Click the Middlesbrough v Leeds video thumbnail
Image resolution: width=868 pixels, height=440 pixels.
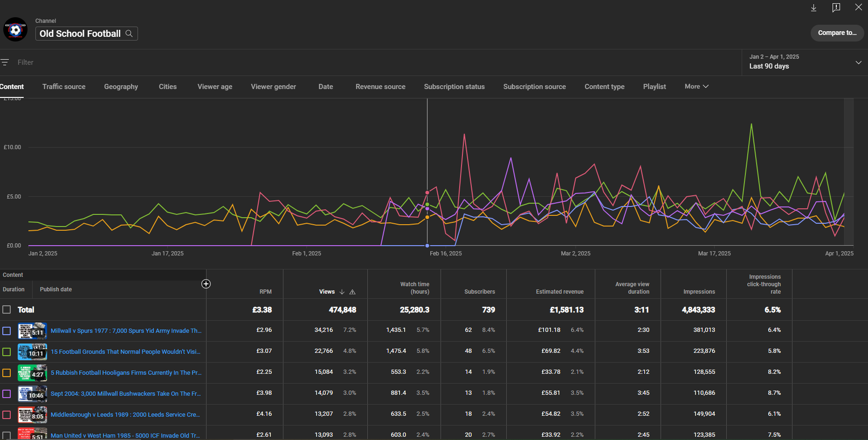click(32, 415)
